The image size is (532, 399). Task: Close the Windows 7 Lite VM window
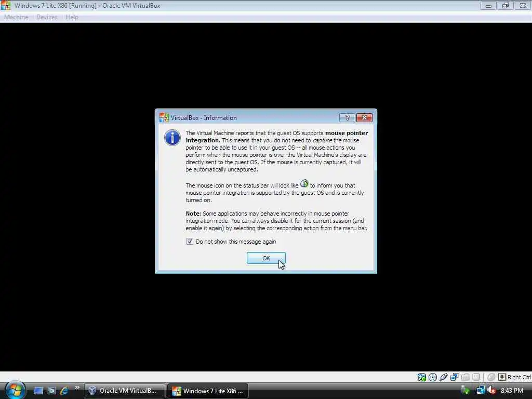pos(523,5)
